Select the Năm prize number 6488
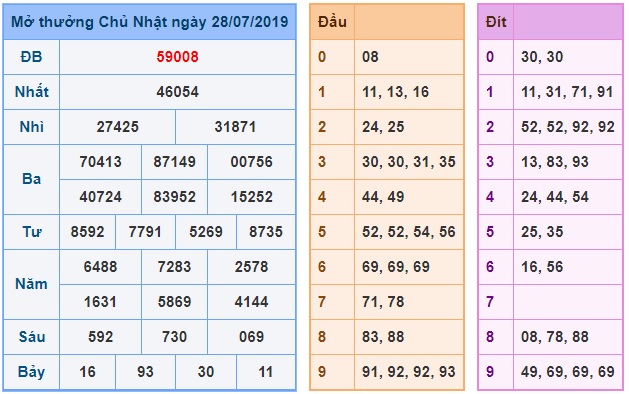The width and height of the screenshot is (629, 394). point(100,266)
